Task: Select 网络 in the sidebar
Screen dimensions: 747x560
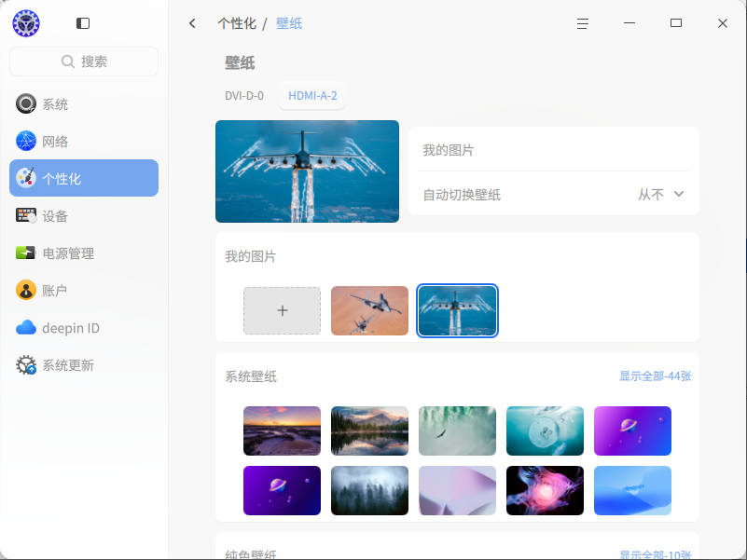Action: pyautogui.click(x=84, y=141)
